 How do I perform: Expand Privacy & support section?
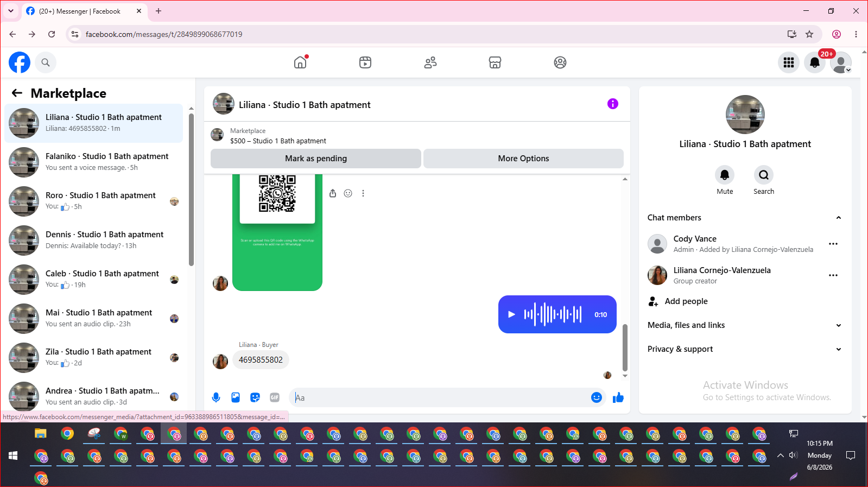(x=745, y=349)
